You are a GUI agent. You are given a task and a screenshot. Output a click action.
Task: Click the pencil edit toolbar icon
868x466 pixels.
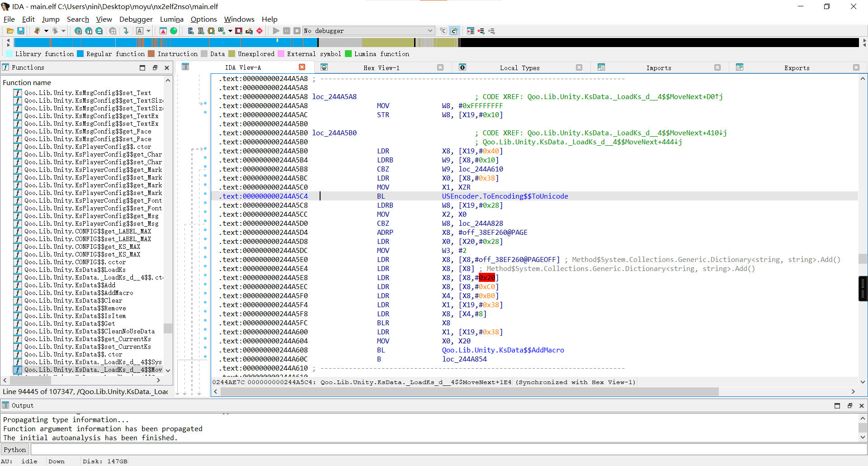point(249,31)
